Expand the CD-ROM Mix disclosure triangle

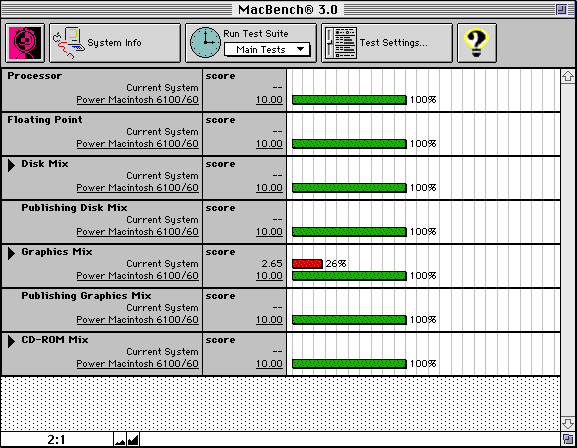click(x=11, y=341)
